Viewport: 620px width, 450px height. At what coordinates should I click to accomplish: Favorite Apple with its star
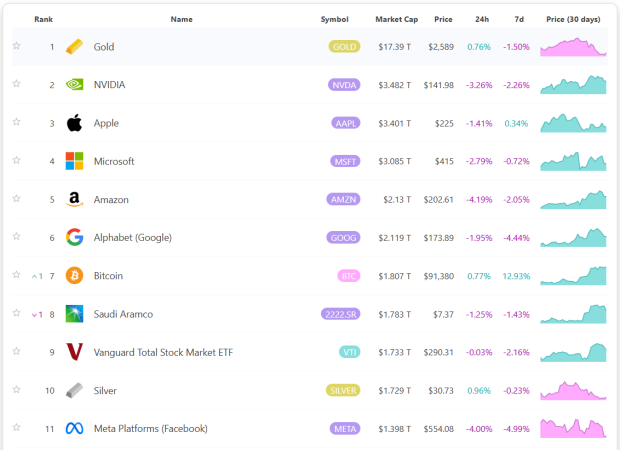tap(17, 122)
